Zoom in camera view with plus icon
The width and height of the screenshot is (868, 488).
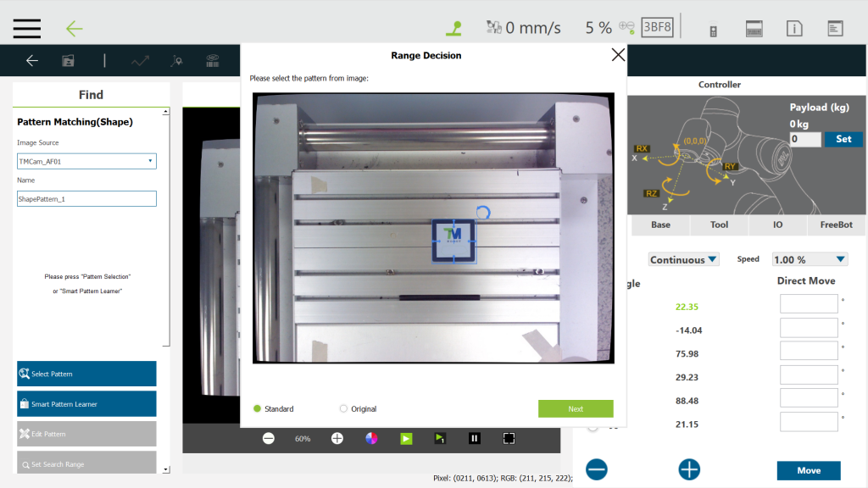pyautogui.click(x=337, y=438)
